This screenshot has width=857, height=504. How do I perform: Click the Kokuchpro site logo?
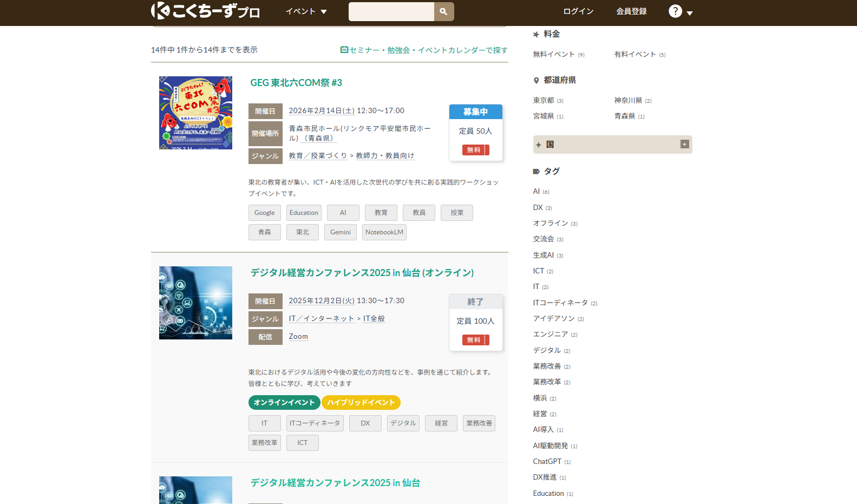pos(205,11)
